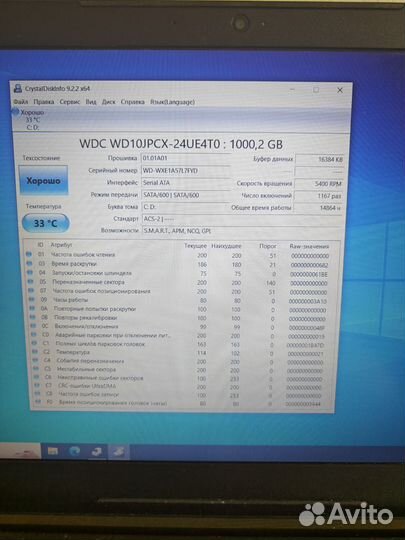Click status icon of attribute C6 row

click(37, 377)
